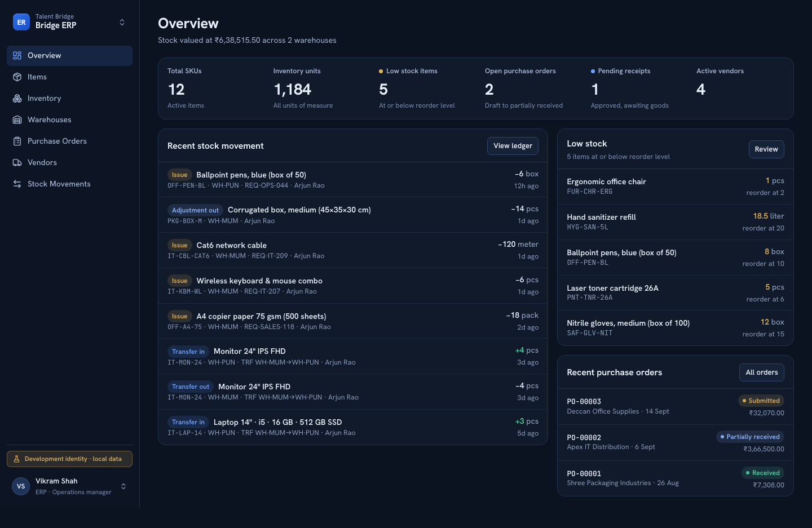812x528 pixels.
Task: Open purchase order PO-00003
Action: point(675,406)
